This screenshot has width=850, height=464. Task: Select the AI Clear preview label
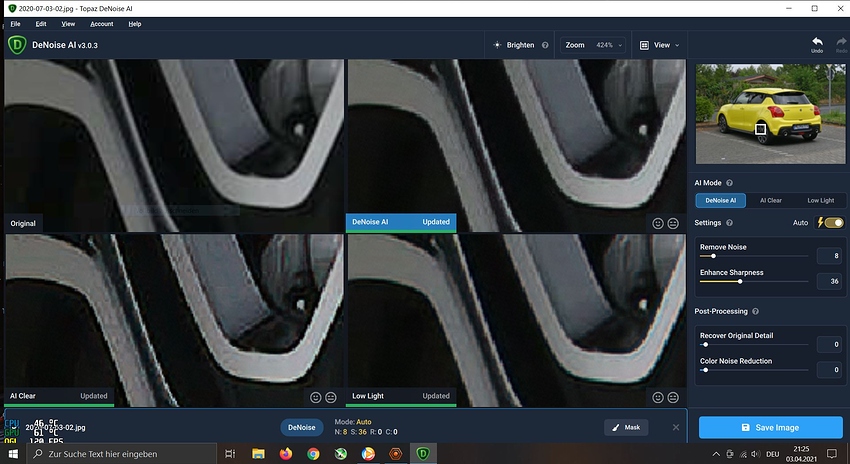(60, 396)
